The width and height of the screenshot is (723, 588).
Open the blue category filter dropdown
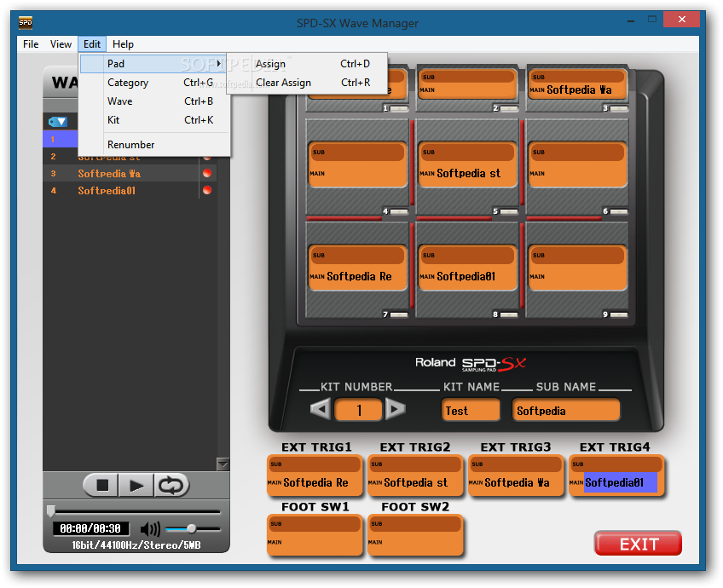58,122
